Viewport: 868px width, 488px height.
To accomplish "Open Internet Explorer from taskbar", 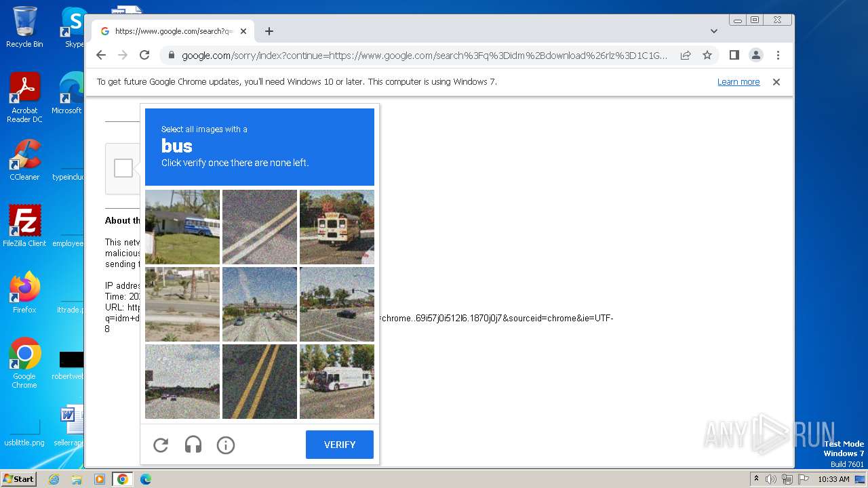I will pos(54,479).
